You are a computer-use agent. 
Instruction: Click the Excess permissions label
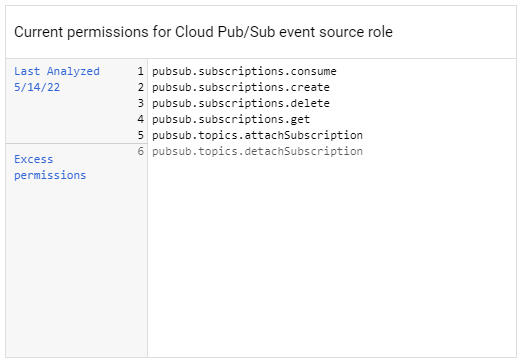click(50, 167)
